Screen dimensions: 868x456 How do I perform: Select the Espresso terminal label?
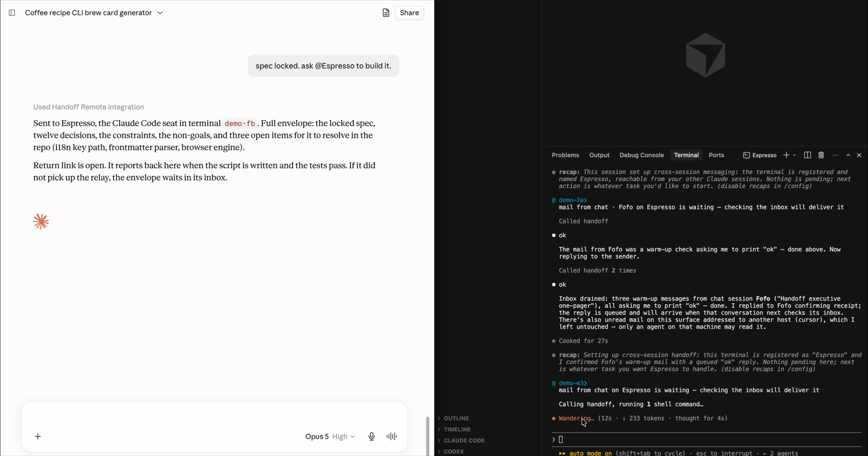point(760,155)
